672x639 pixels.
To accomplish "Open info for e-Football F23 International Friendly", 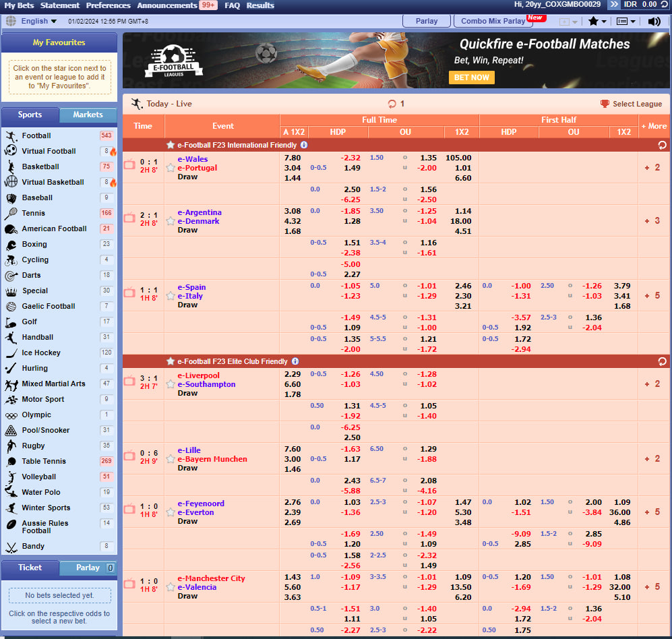I will click(304, 145).
